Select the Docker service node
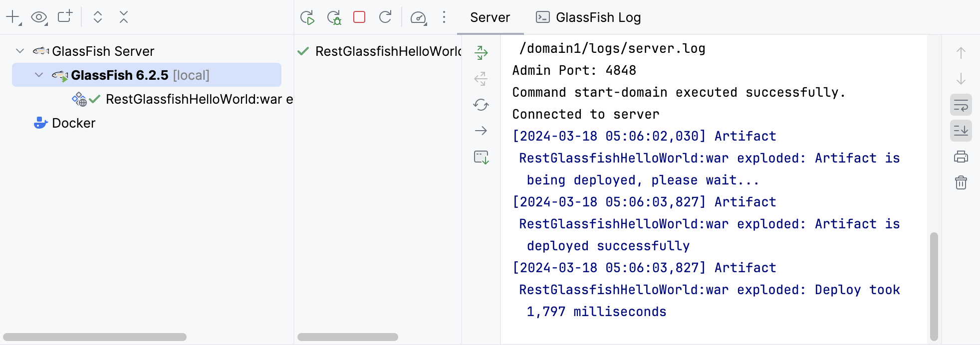Screen dimensions: 980x345 click(x=73, y=123)
